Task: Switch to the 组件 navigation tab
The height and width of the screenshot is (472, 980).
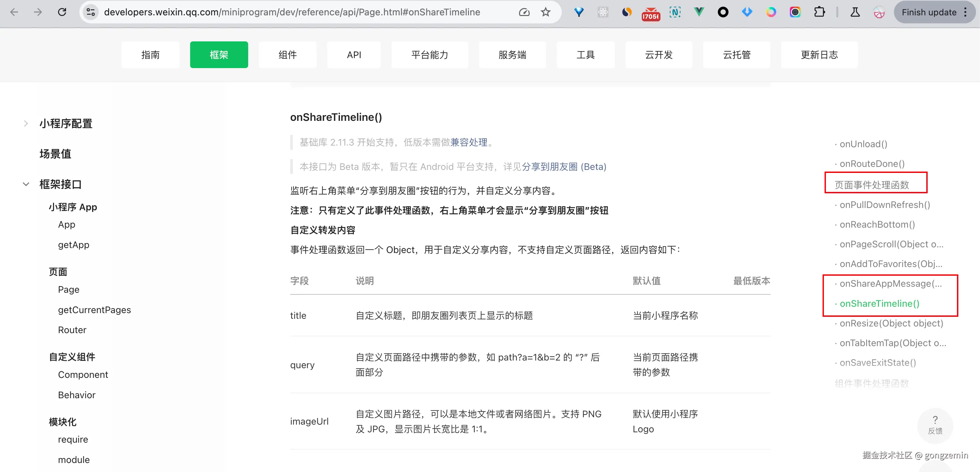Action: 287,55
